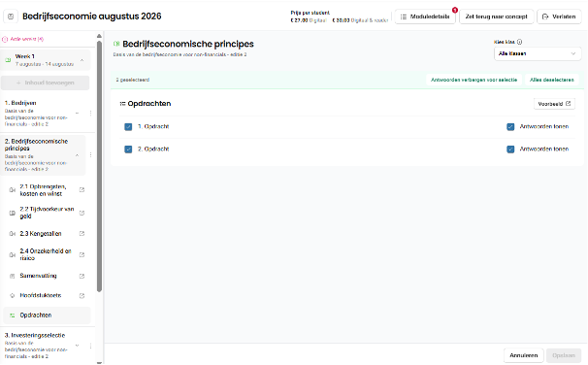Open Samenvatting via external link icon
The width and height of the screenshot is (588, 365).
click(x=82, y=276)
